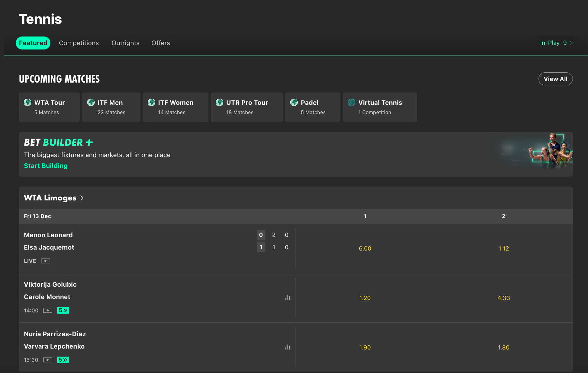The width and height of the screenshot is (588, 373).
Task: Click the boost badge on the 15:30 match
Action: (63, 360)
